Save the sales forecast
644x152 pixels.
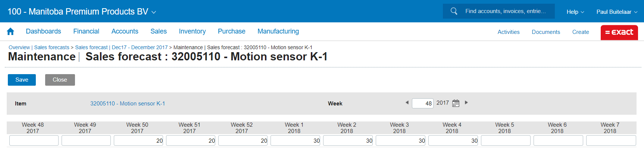[22, 80]
